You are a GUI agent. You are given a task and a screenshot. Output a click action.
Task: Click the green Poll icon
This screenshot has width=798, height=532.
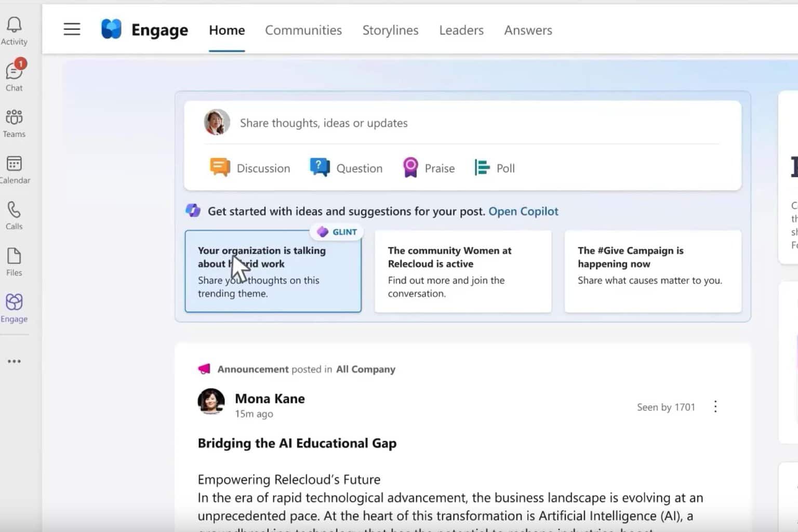click(482, 167)
